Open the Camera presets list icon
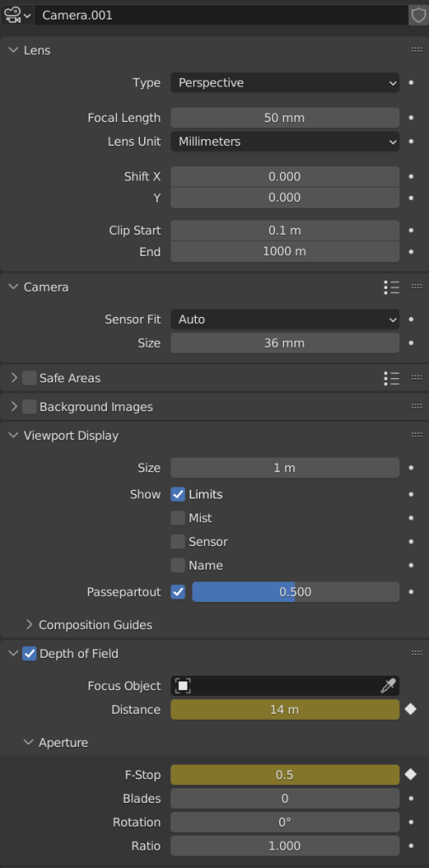 pyautogui.click(x=392, y=287)
